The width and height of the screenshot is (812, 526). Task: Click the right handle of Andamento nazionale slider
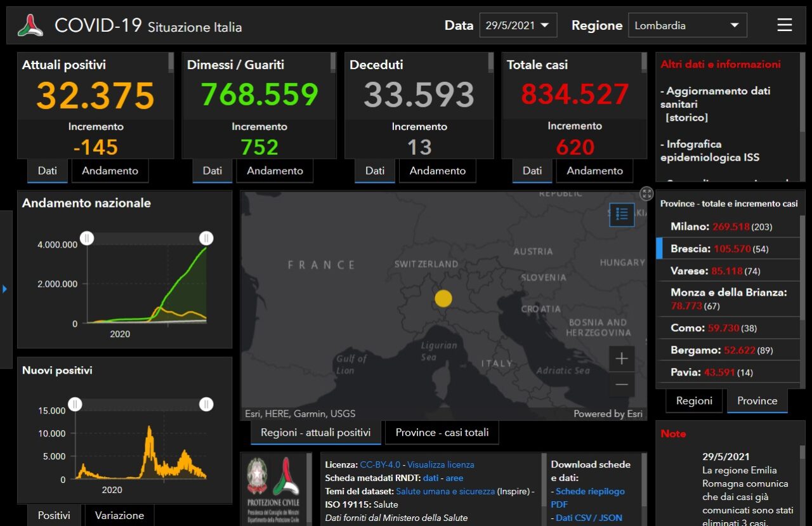pyautogui.click(x=206, y=238)
